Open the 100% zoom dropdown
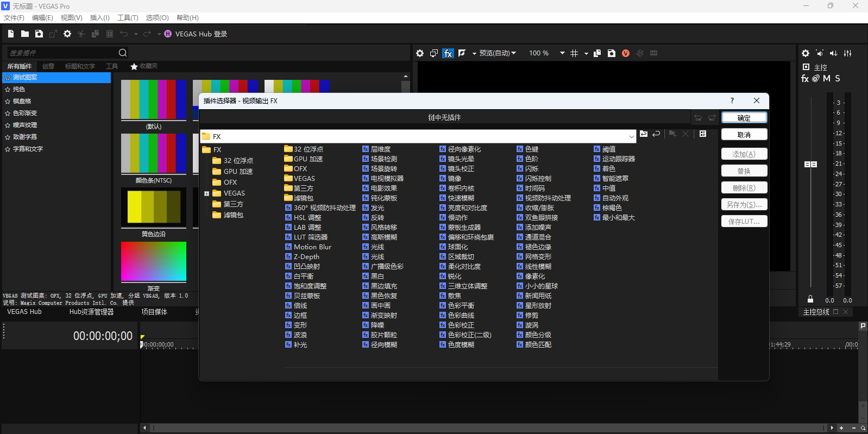 [562, 53]
